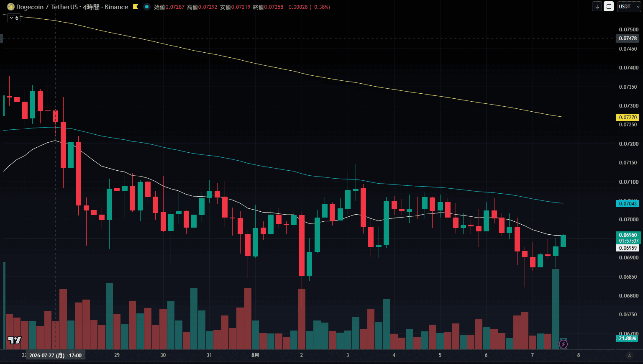The image size is (643, 364).
Task: Click the date label 2026-07-27 17:00
Action: tap(56, 355)
